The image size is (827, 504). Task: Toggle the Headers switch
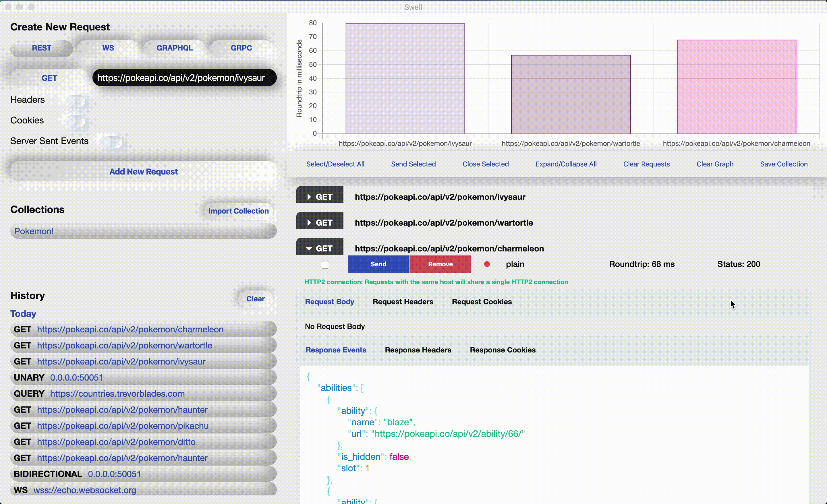point(76,100)
